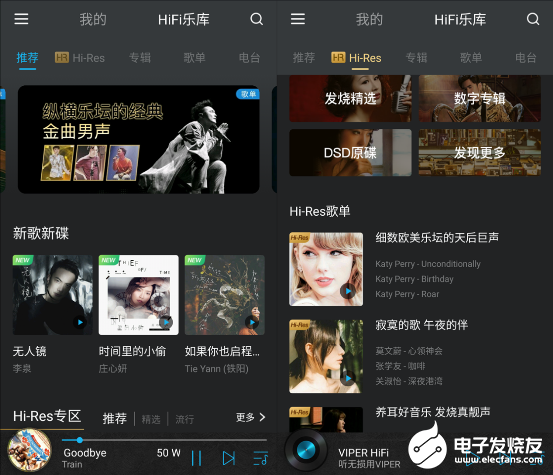Viewport: 553px width, 475px height.
Task: Open hamburger menu on left screen
Action: tap(21, 19)
